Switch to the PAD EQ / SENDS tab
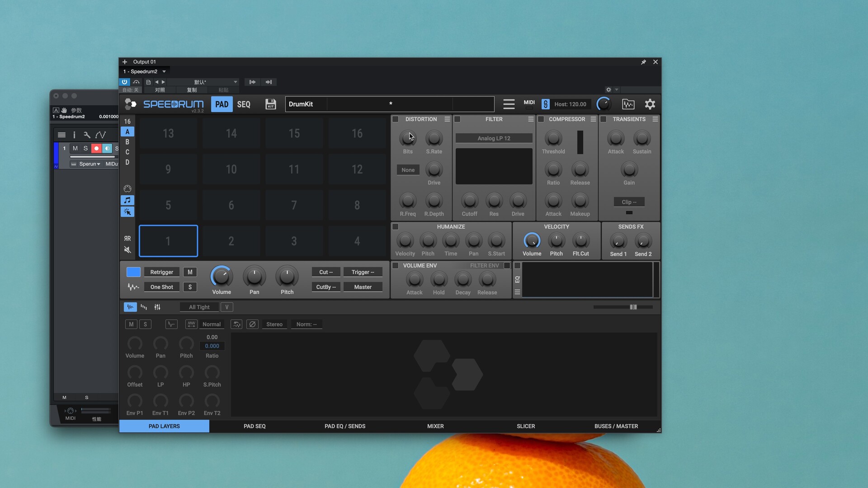The height and width of the screenshot is (488, 868). (345, 426)
